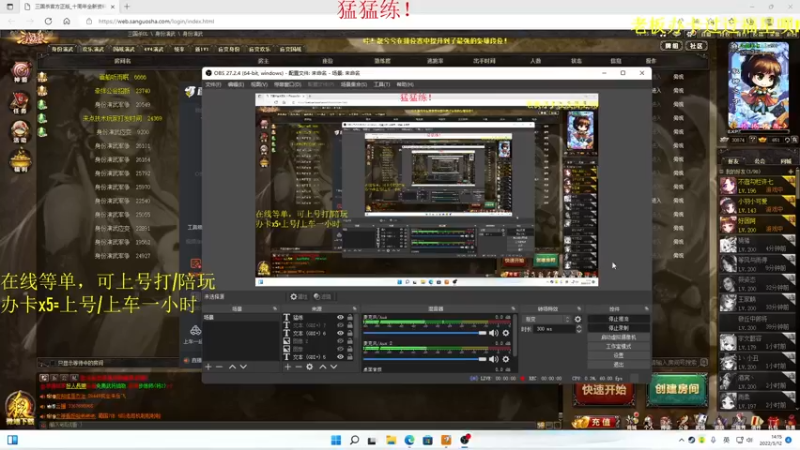This screenshot has height=450, width=800.
Task: Add a new source with plus icon
Action: 288,367
